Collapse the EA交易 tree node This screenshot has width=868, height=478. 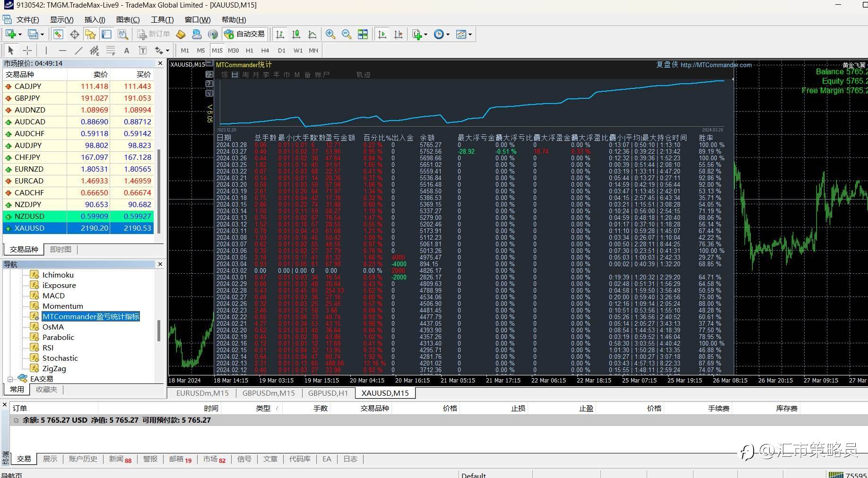pyautogui.click(x=10, y=379)
